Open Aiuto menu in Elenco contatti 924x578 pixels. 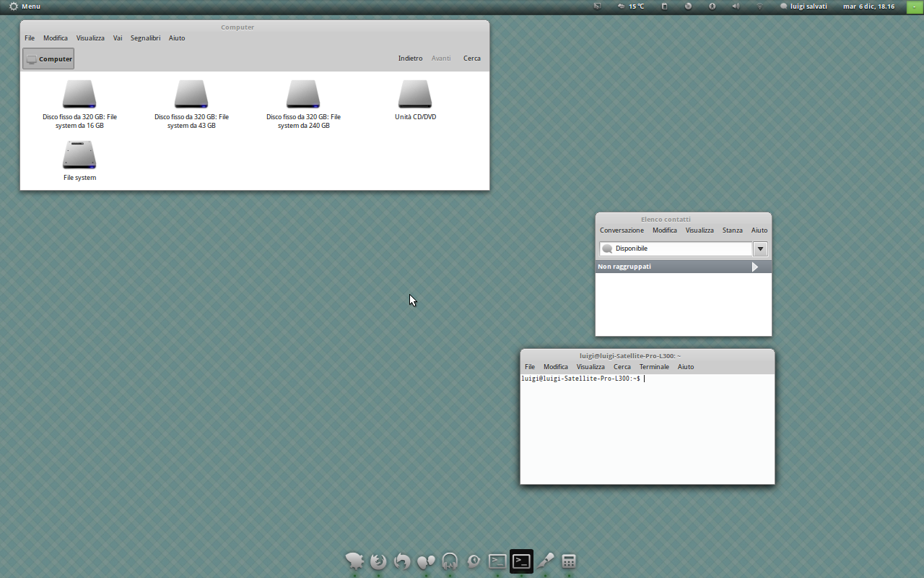(x=759, y=230)
